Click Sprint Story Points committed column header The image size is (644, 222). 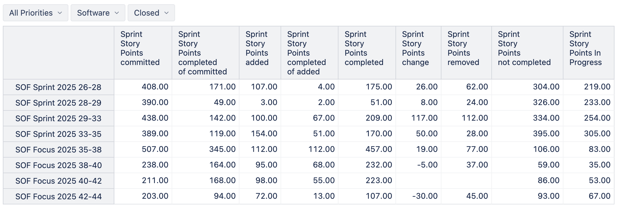[140, 48]
